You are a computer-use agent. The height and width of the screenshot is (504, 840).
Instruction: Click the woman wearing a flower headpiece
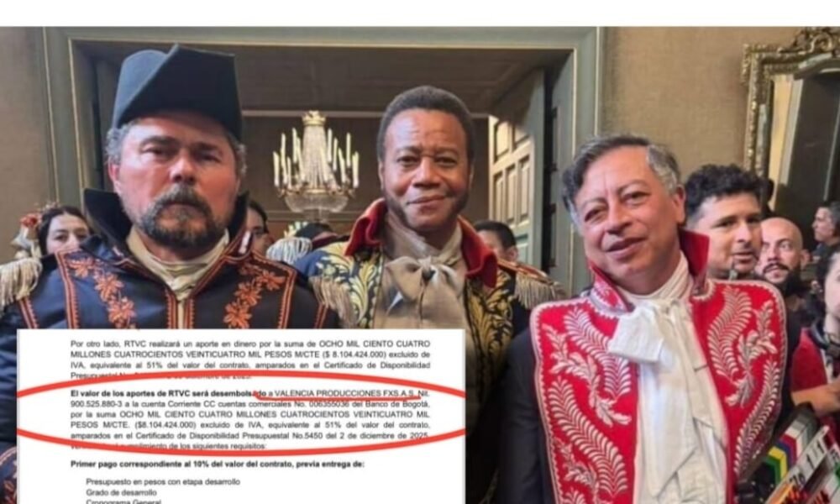point(56,230)
